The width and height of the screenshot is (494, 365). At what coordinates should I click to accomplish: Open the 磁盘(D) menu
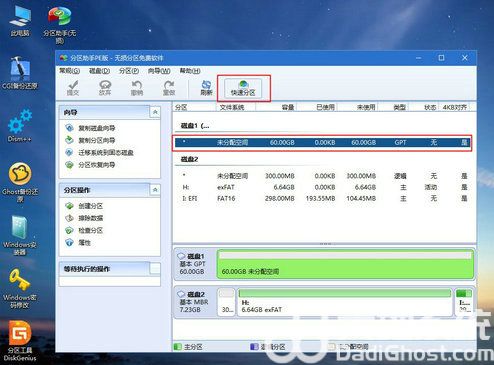pos(99,71)
